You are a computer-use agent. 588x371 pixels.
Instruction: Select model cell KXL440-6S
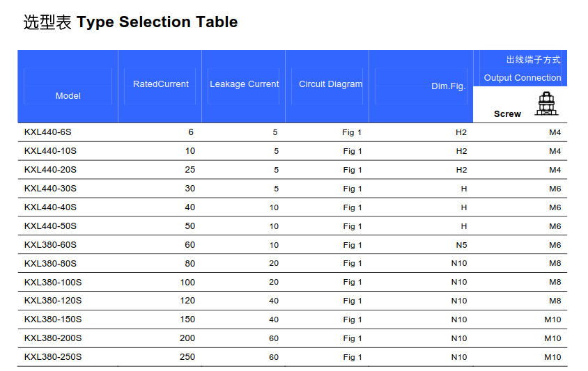47,132
